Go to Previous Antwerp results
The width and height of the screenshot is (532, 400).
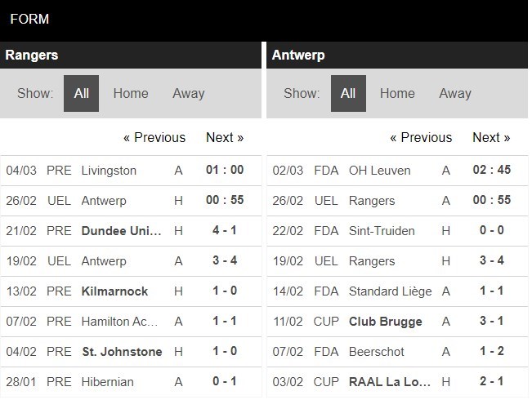tap(421, 137)
